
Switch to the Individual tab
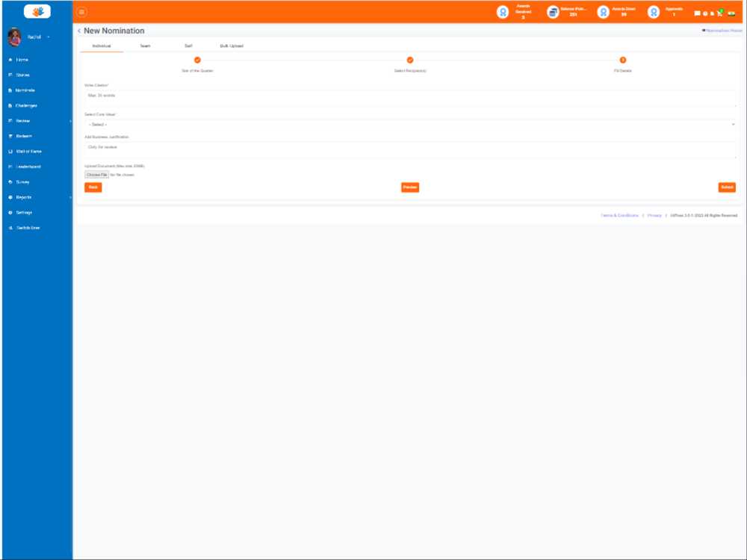point(102,46)
